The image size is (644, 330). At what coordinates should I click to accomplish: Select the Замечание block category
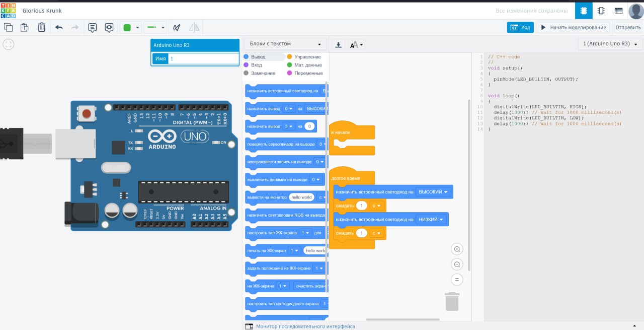click(259, 73)
